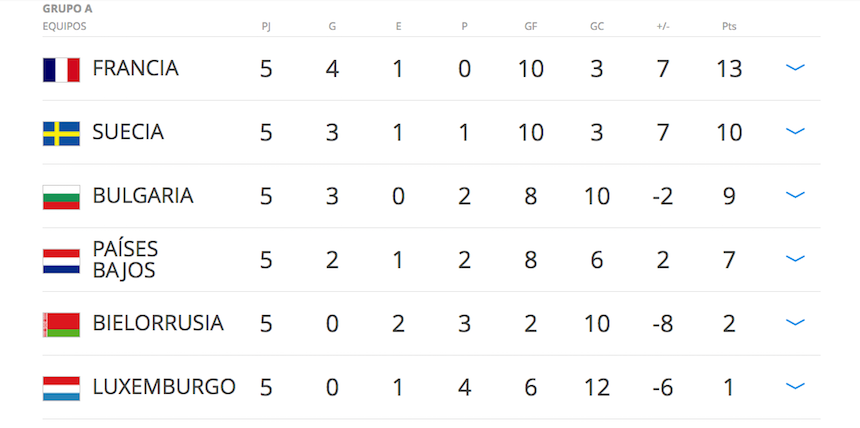Click the Luxemburgo flag icon
Viewport: 860px width, 428px height.
61,388
